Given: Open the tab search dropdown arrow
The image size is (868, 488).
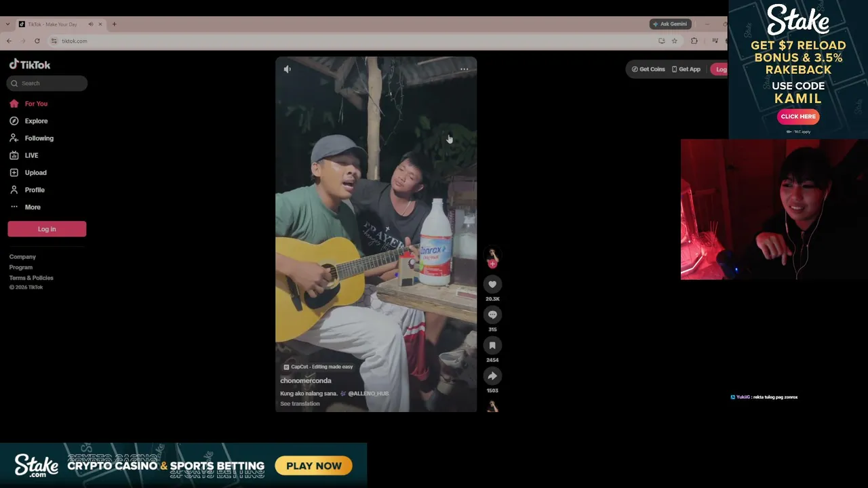Looking at the screenshot, I should (x=7, y=24).
